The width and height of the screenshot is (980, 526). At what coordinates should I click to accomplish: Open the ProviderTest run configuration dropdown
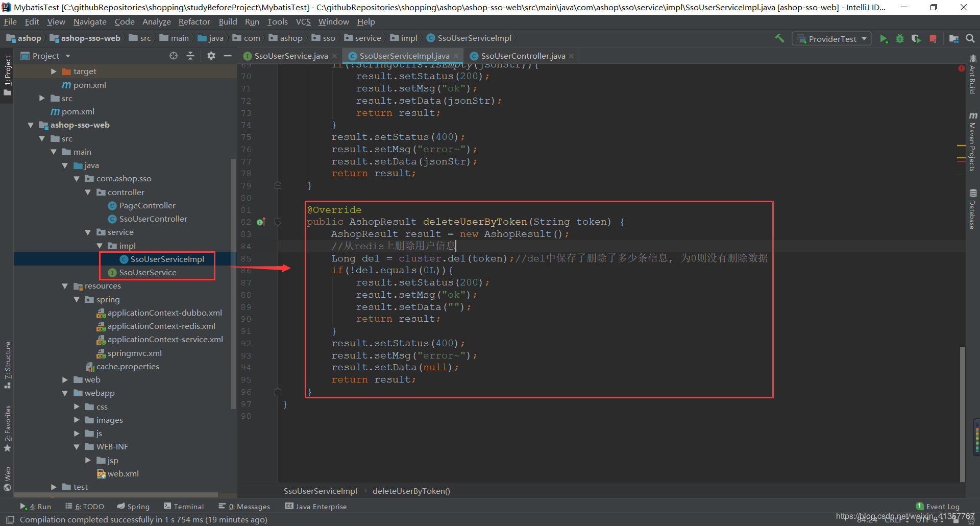tap(831, 39)
